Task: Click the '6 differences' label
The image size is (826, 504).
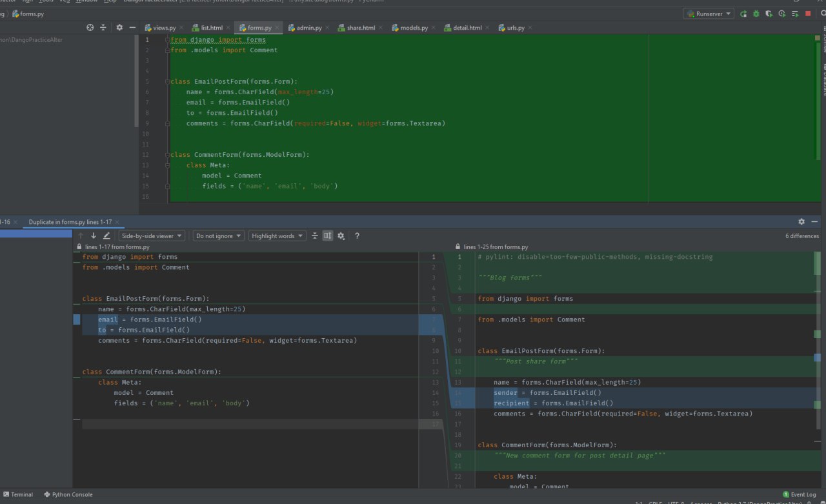Action: coord(802,236)
